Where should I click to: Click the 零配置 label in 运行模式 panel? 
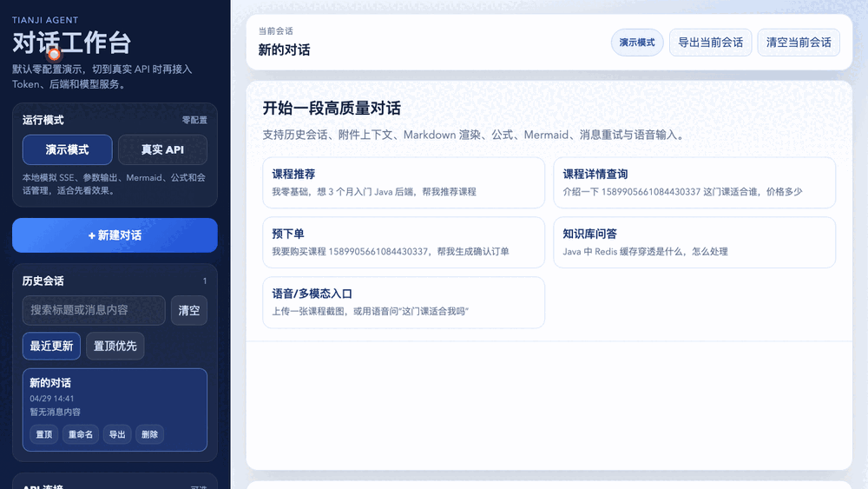(x=194, y=120)
